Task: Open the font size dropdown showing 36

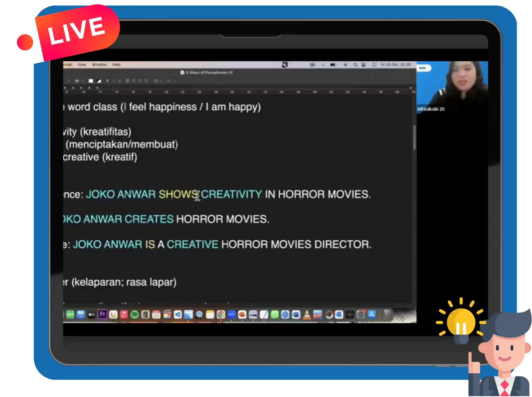Action: pyautogui.click(x=79, y=81)
